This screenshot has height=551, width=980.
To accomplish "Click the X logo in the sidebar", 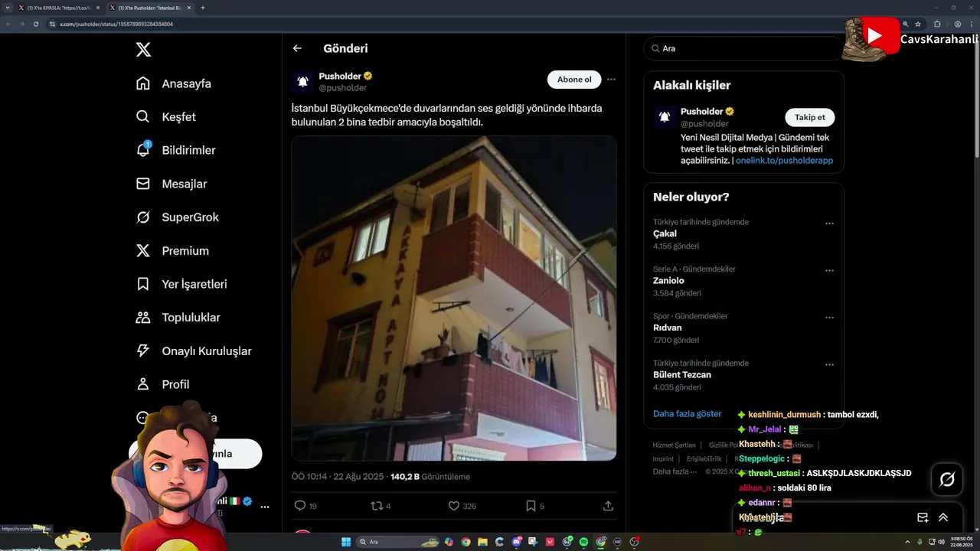I will [x=143, y=50].
